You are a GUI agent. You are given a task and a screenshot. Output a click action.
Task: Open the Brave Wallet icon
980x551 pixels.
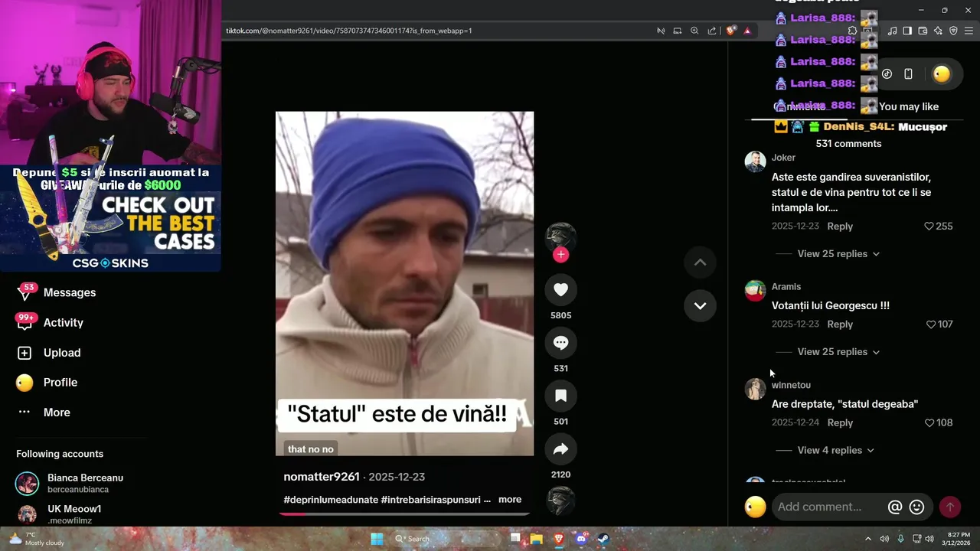click(x=923, y=31)
